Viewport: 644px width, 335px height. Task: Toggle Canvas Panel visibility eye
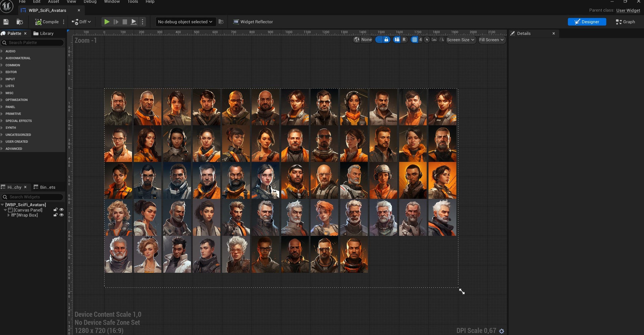(61, 210)
